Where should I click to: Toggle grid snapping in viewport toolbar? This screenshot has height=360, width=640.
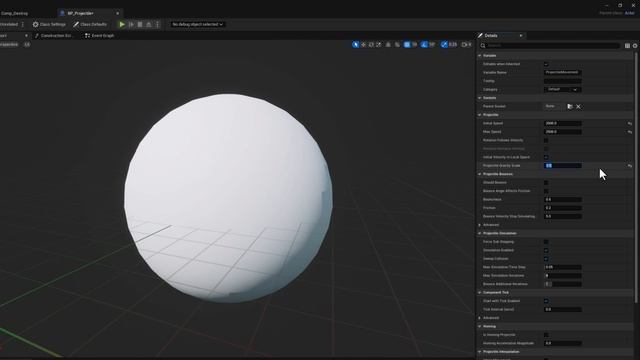[x=407, y=44]
